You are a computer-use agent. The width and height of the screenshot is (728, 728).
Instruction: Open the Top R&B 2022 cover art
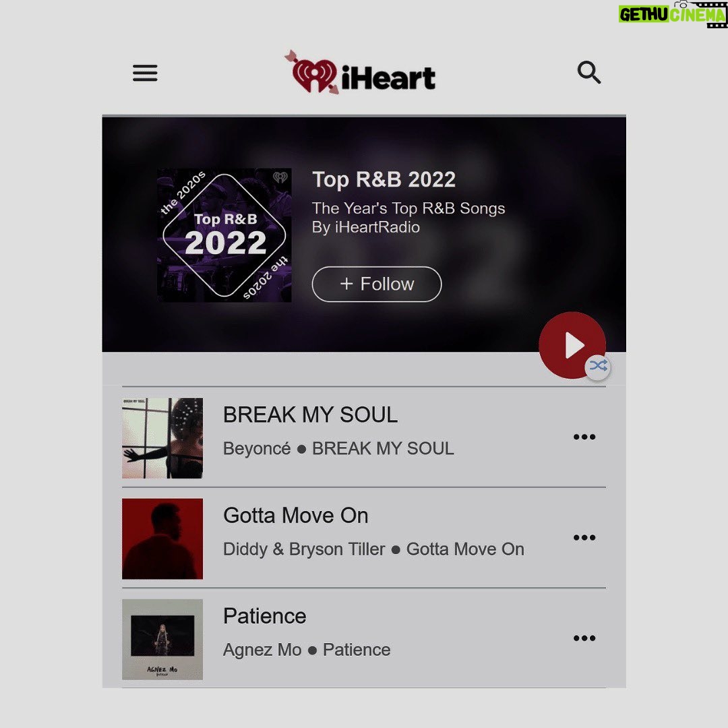224,235
